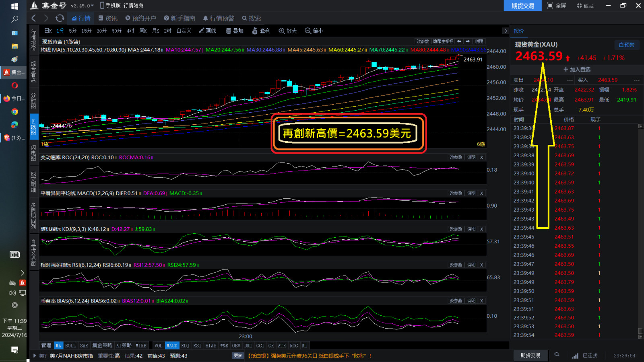Image resolution: width=644 pixels, height=362 pixels.
Task: Expand the news ticker triangle at bottom left
Action: (x=35, y=356)
